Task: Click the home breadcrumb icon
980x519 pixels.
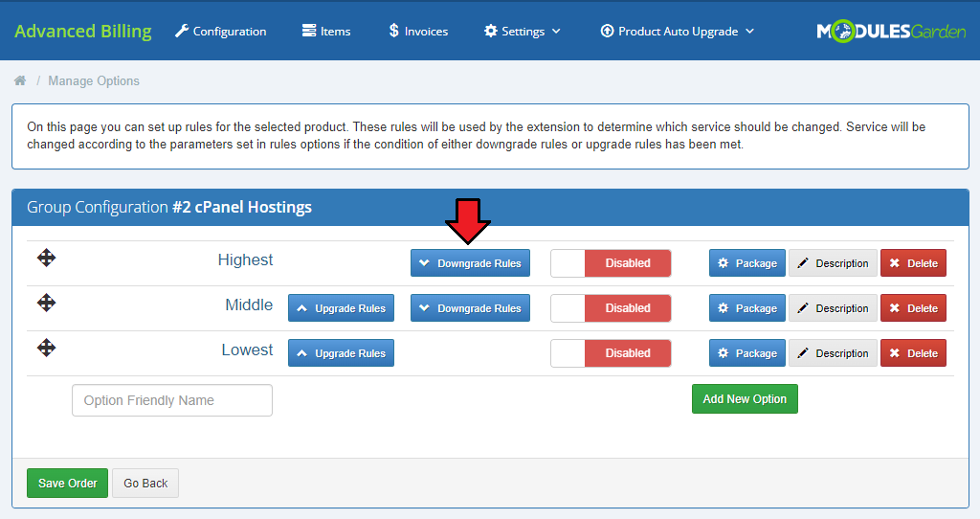Action: click(20, 80)
